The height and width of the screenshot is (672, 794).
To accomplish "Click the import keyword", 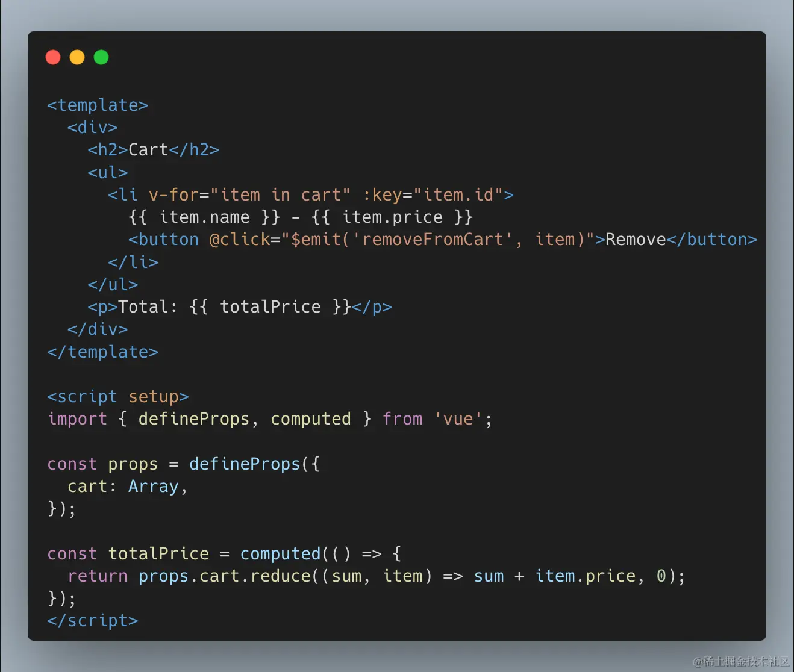I will point(77,419).
